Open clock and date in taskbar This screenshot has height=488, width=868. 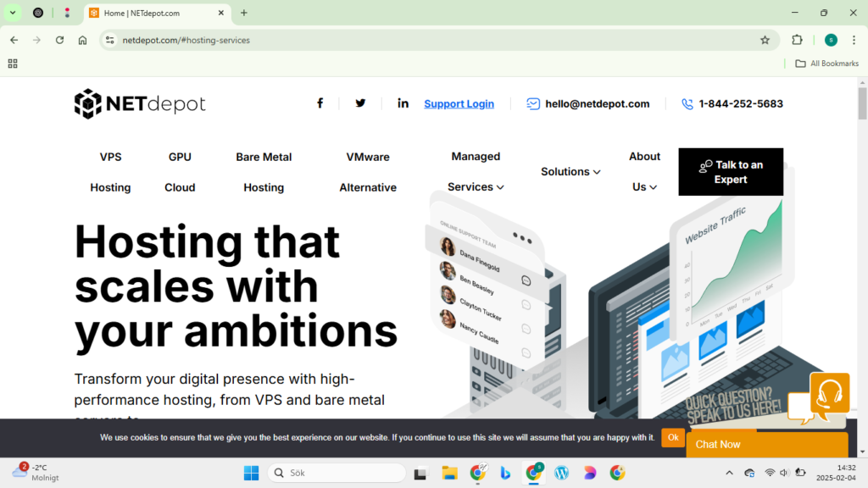point(836,473)
